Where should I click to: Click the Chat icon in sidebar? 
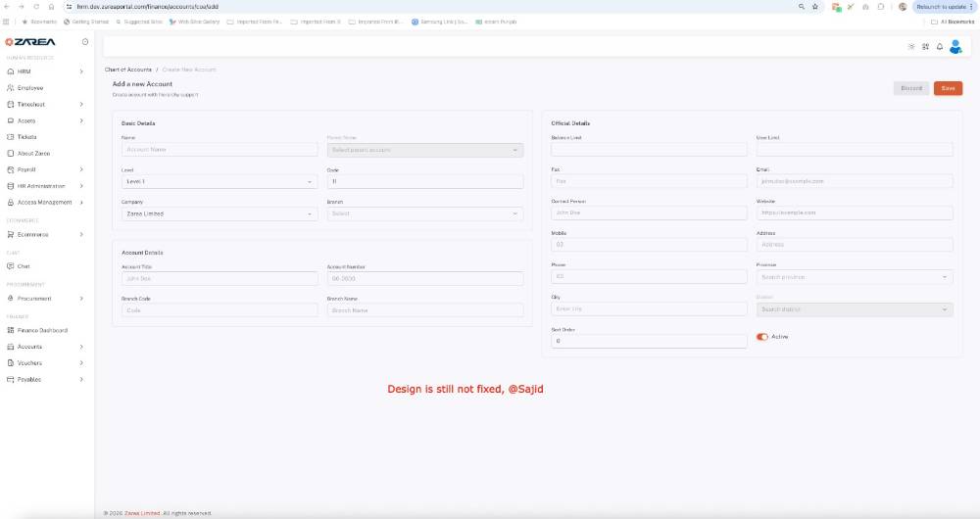10,266
